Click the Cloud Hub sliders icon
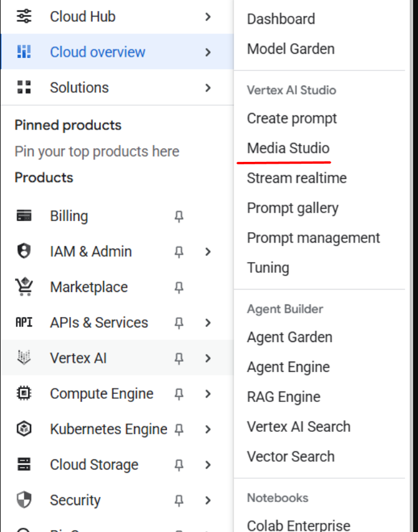Image resolution: width=418 pixels, height=532 pixels. click(x=24, y=16)
